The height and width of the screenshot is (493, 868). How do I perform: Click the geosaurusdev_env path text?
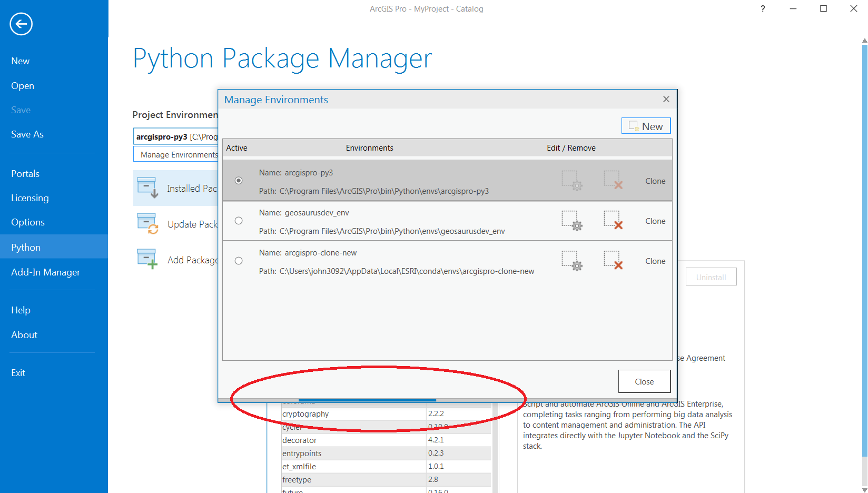point(382,231)
